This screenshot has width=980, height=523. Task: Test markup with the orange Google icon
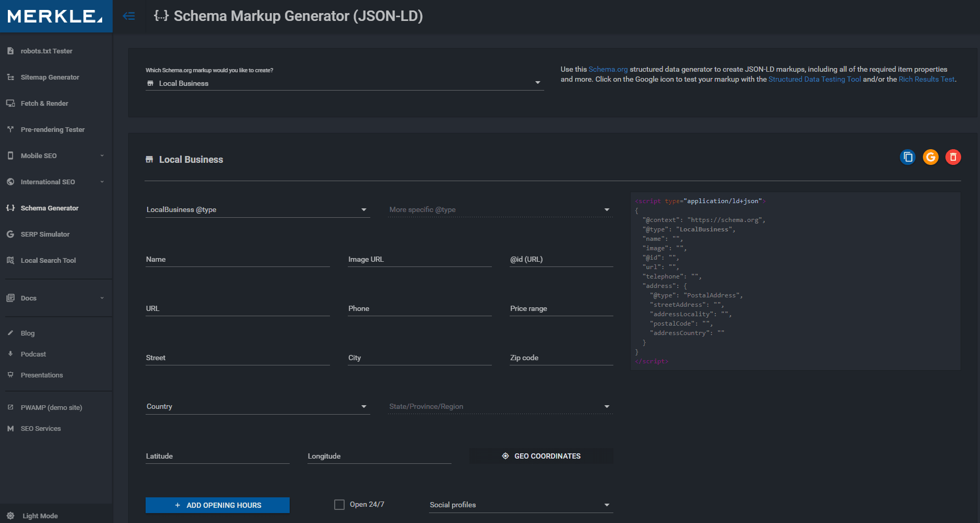pos(931,157)
